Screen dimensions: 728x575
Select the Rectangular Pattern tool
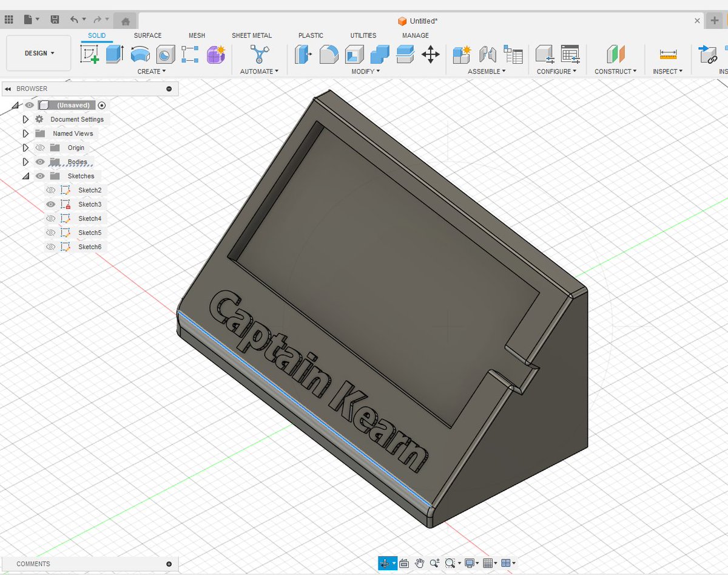click(x=190, y=55)
